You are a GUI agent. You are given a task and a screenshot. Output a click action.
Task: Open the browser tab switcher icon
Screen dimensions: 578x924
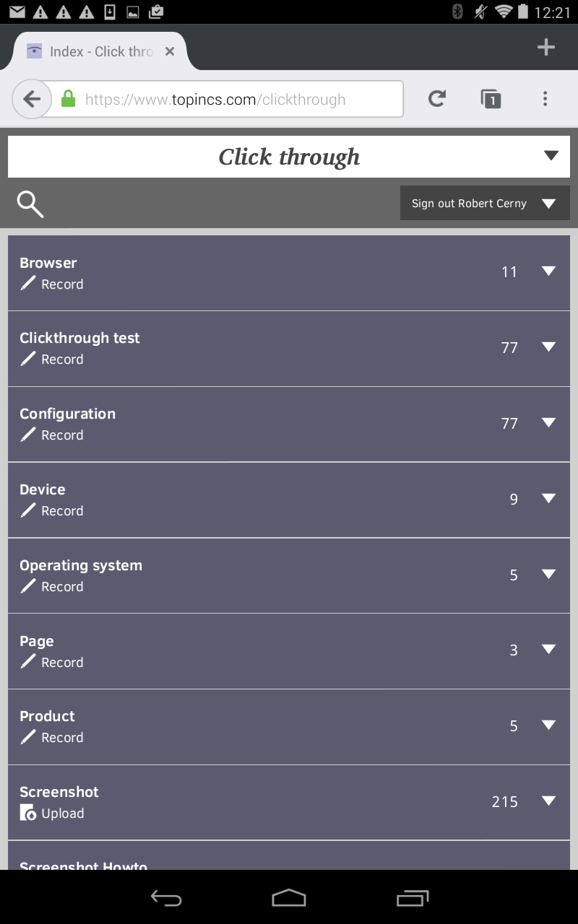pos(491,99)
